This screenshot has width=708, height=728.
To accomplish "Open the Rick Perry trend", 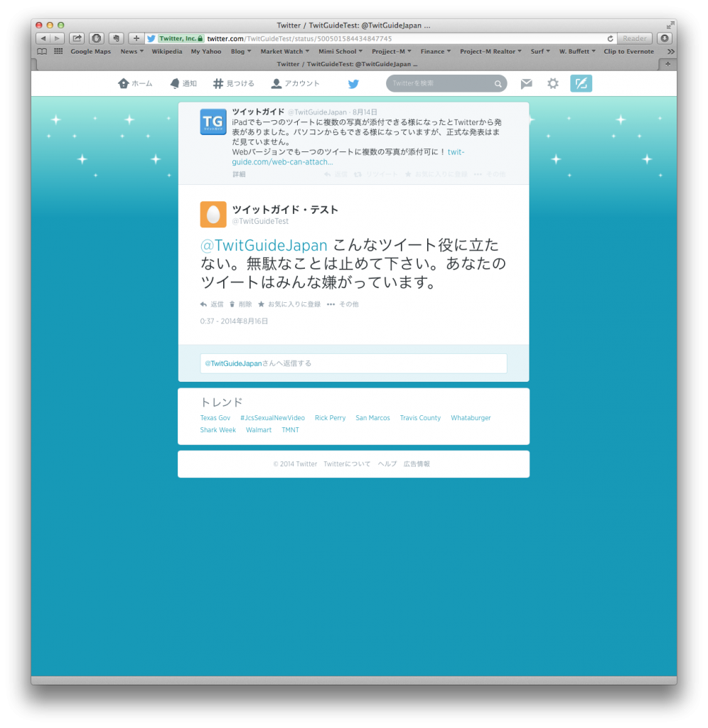I will pyautogui.click(x=330, y=418).
